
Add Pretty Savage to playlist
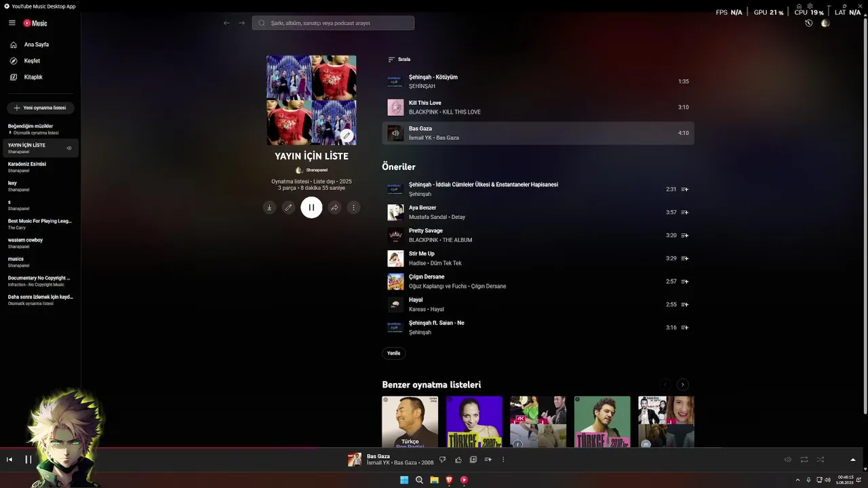pyautogui.click(x=684, y=236)
